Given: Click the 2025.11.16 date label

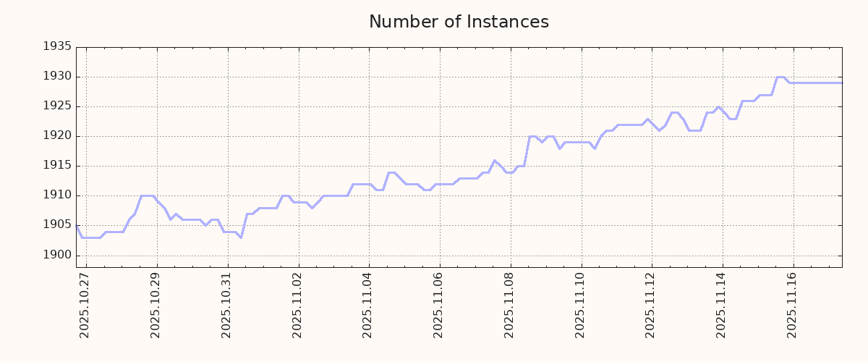Looking at the screenshot, I should coord(792,305).
